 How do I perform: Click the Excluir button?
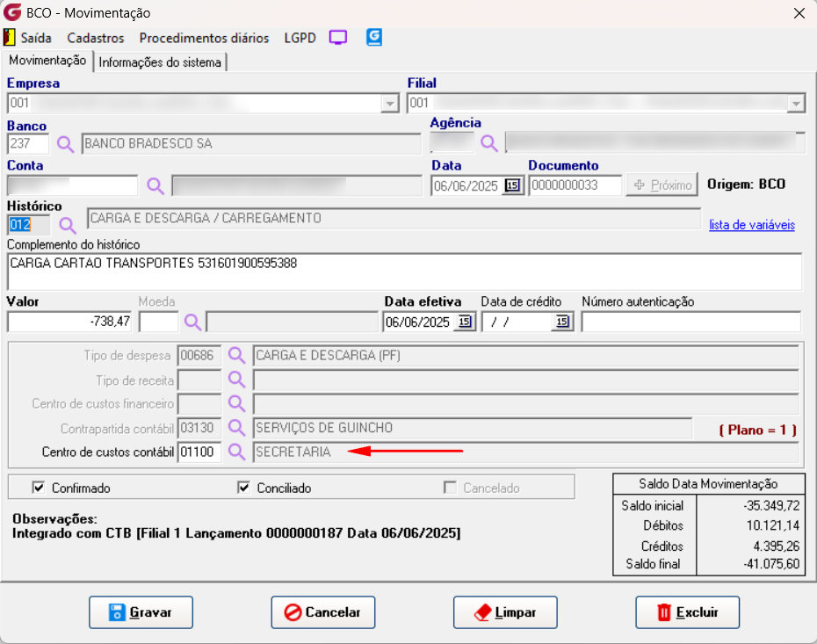tap(687, 612)
